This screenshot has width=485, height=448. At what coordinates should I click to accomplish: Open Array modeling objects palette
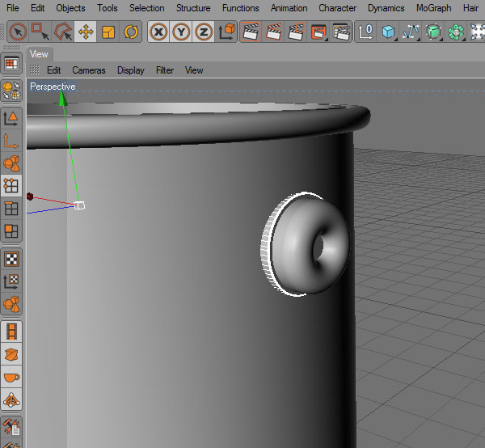(456, 32)
